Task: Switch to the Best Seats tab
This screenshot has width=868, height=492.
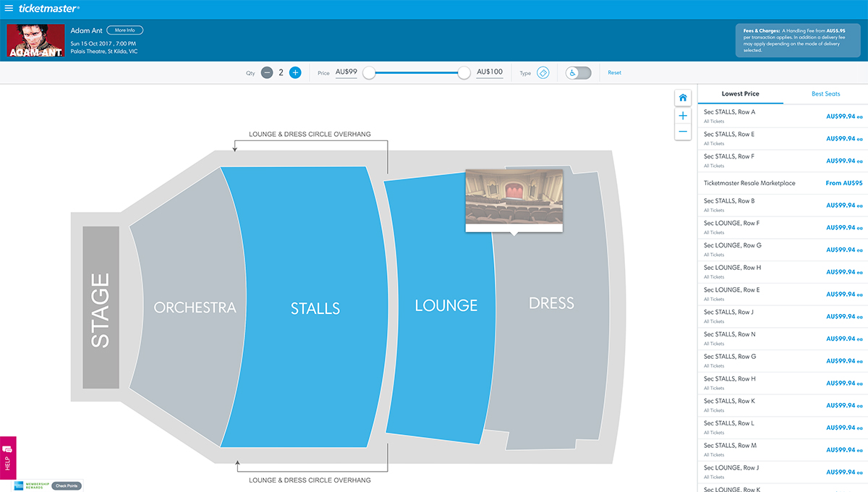Action: pyautogui.click(x=825, y=94)
